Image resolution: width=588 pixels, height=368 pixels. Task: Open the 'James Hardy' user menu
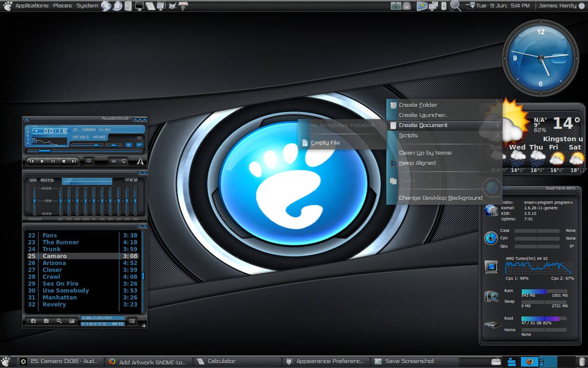coord(557,6)
